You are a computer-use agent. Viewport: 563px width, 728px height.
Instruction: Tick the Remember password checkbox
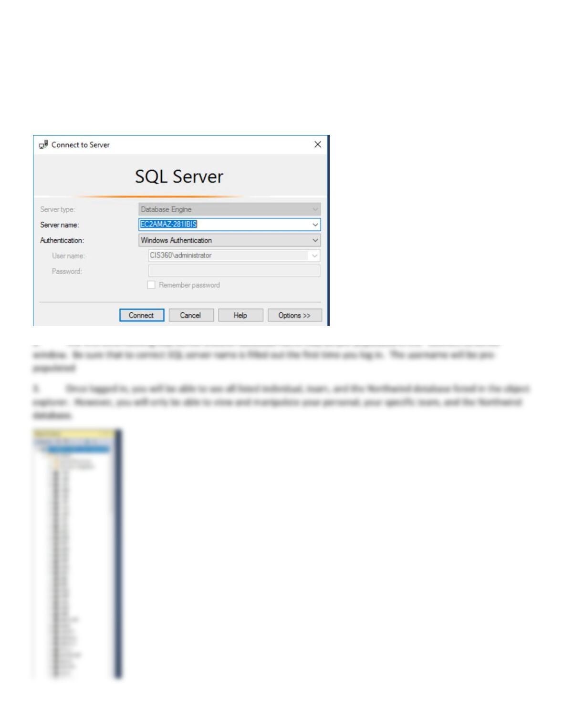151,285
